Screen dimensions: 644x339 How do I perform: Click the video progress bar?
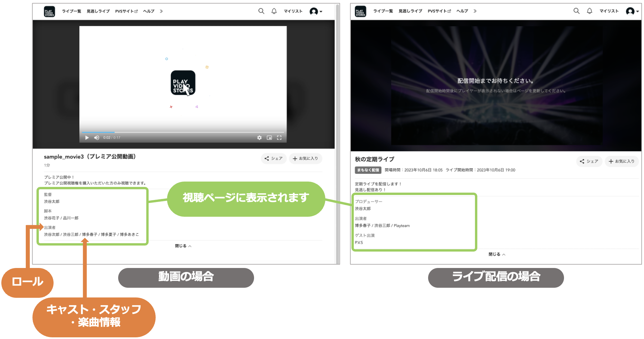[x=183, y=132]
